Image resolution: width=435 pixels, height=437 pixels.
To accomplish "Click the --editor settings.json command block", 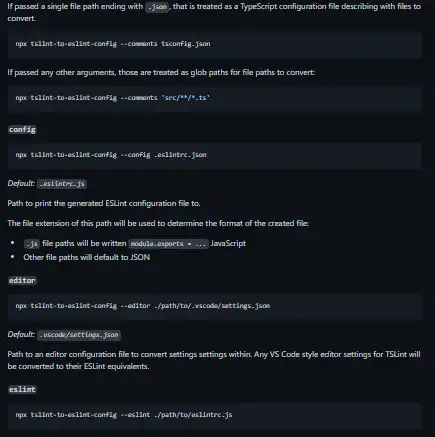I will coord(215,306).
